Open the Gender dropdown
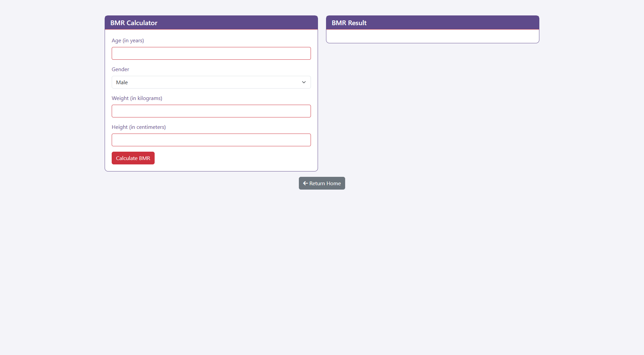This screenshot has width=644, height=355. (x=211, y=82)
